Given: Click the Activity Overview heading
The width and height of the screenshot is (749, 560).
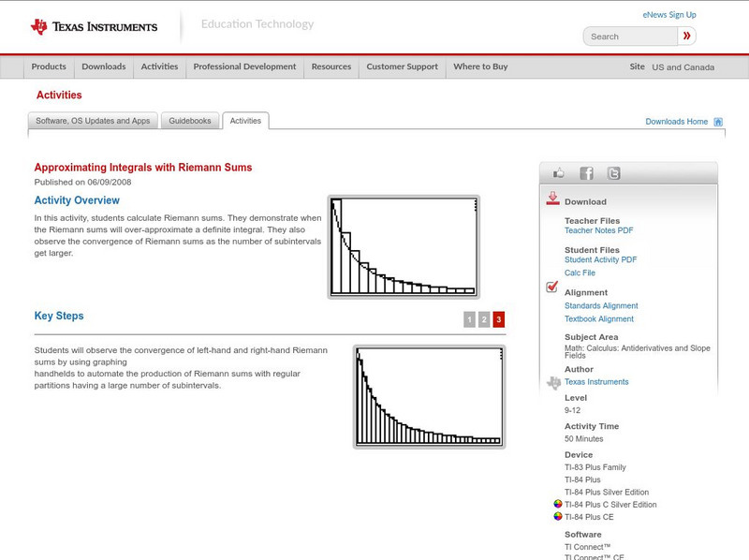Looking at the screenshot, I should pyautogui.click(x=77, y=200).
